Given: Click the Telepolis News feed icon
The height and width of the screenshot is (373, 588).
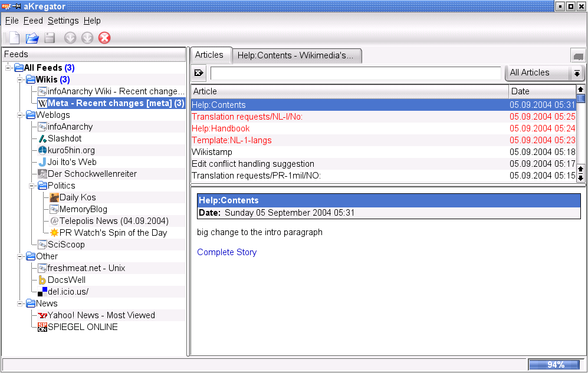Looking at the screenshot, I should (54, 221).
